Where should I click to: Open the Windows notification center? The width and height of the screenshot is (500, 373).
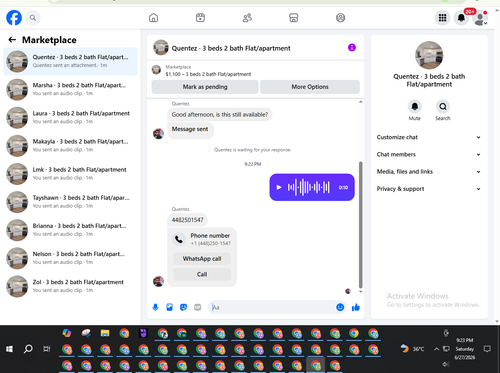tap(487, 349)
